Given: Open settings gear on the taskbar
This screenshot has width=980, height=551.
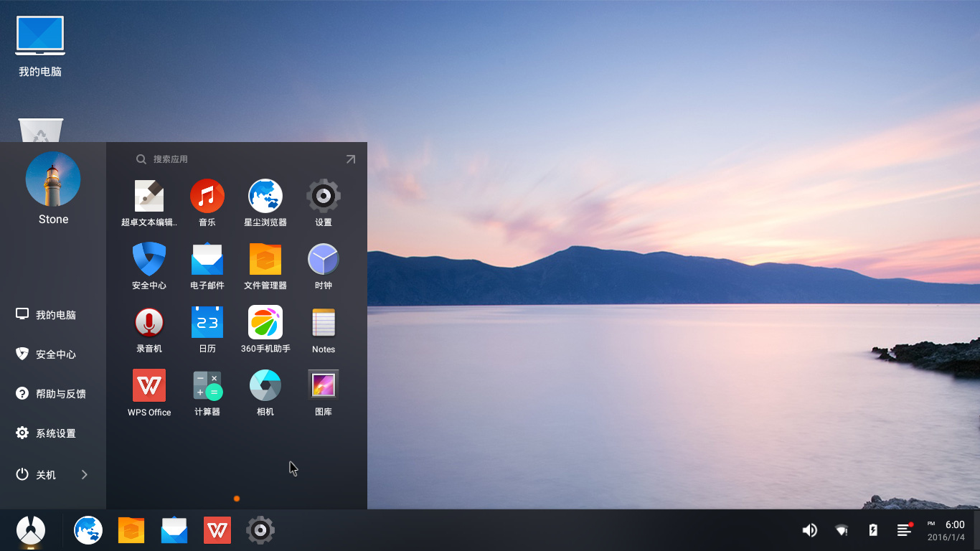Looking at the screenshot, I should (x=260, y=530).
